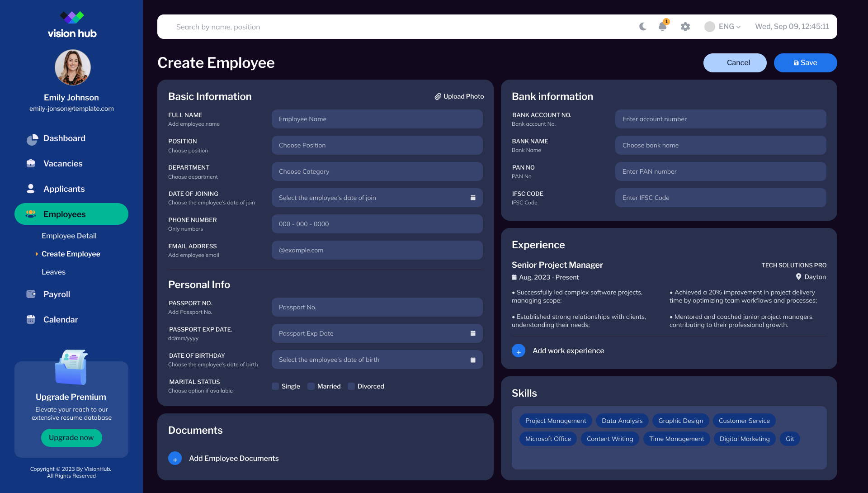The width and height of the screenshot is (868, 493).
Task: Select the Content Writing skill tag
Action: click(610, 439)
